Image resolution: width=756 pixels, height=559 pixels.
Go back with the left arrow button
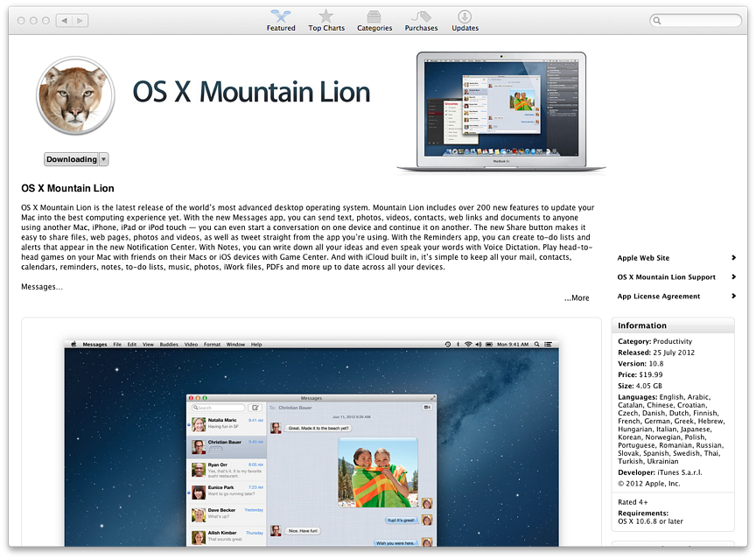coord(64,20)
